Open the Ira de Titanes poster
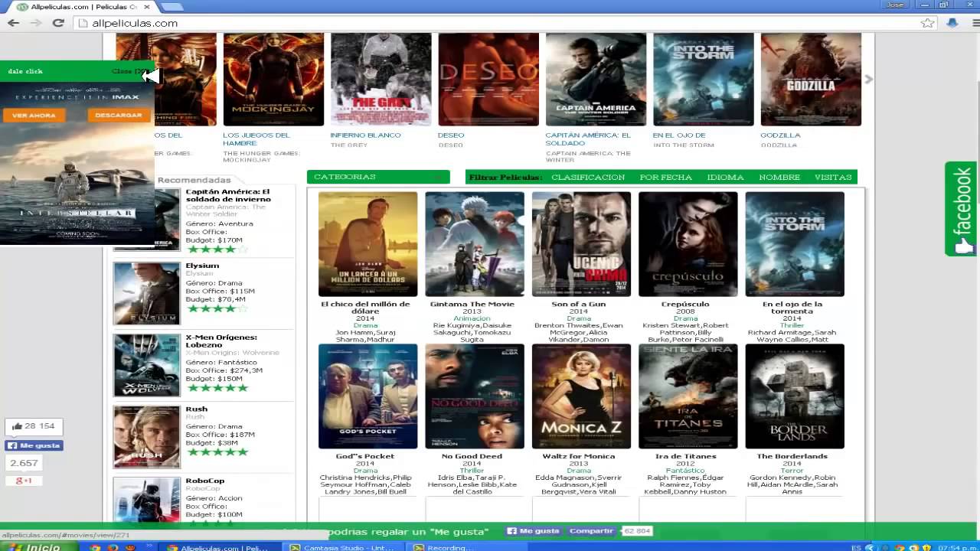 [x=688, y=396]
